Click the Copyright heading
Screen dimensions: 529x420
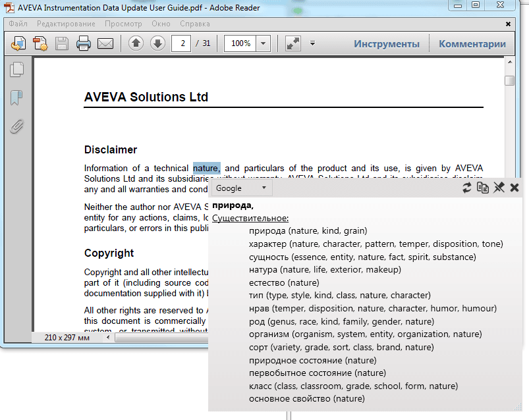click(x=109, y=253)
